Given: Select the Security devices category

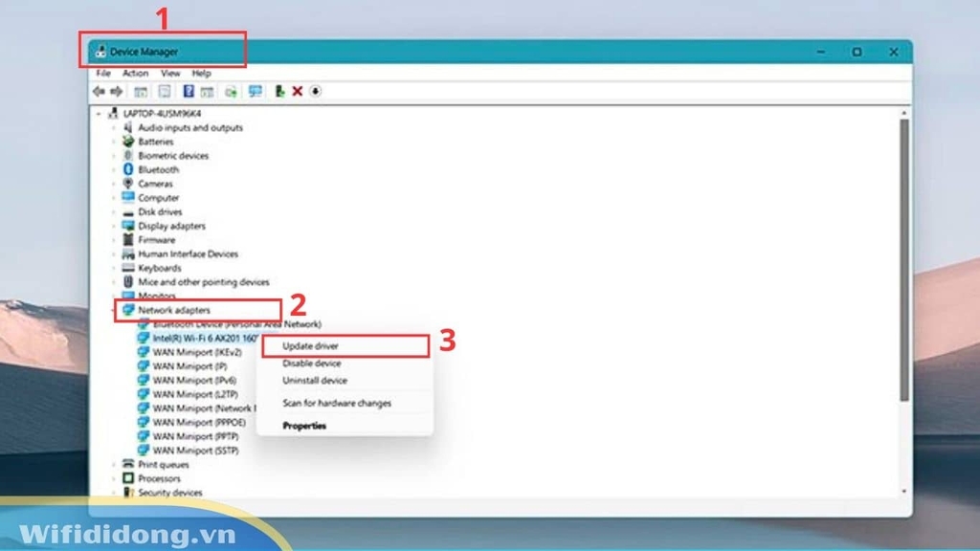Looking at the screenshot, I should pos(170,493).
